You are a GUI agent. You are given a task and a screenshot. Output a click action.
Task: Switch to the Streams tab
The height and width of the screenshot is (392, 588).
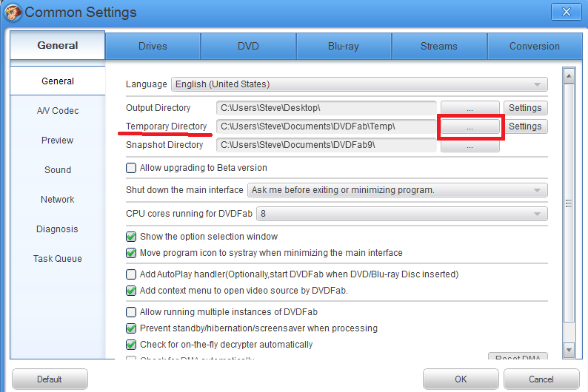pos(439,46)
